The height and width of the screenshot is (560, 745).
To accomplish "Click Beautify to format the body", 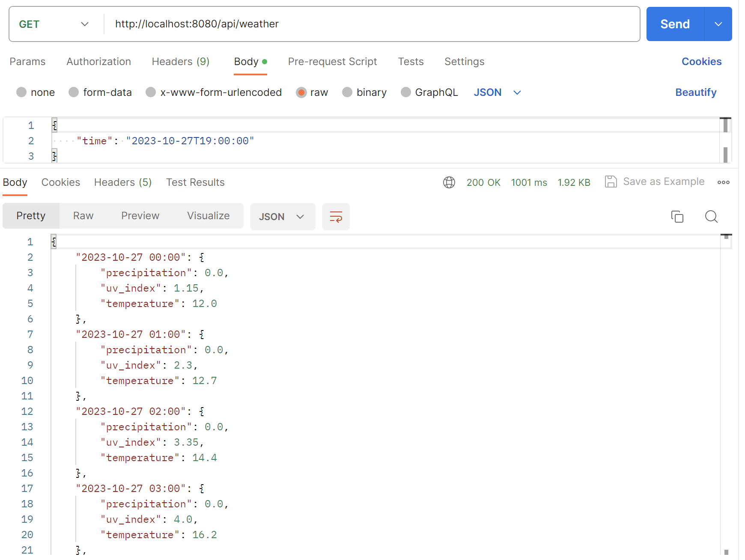I will (x=696, y=92).
